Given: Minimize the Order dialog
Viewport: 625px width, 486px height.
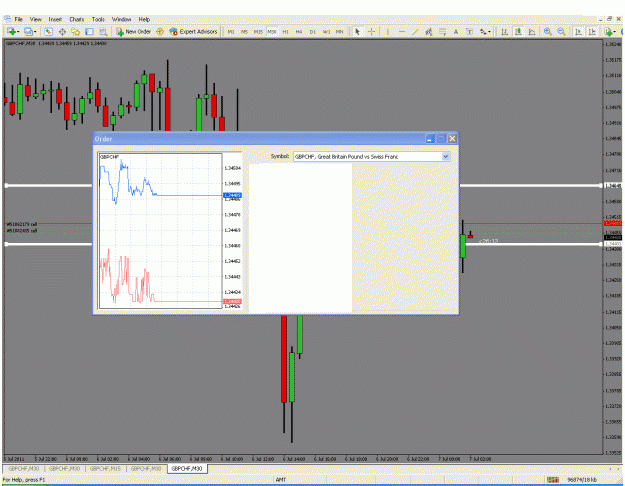Looking at the screenshot, I should (430, 138).
